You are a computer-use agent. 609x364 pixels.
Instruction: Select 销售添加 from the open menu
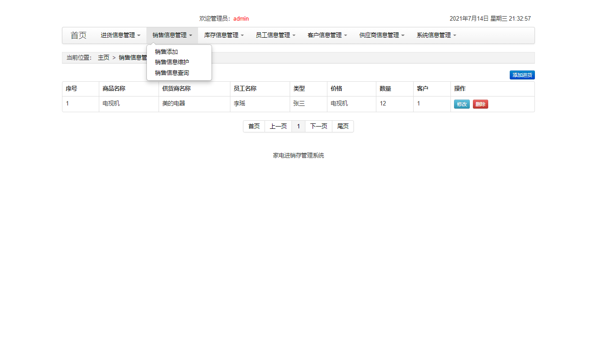(166, 52)
